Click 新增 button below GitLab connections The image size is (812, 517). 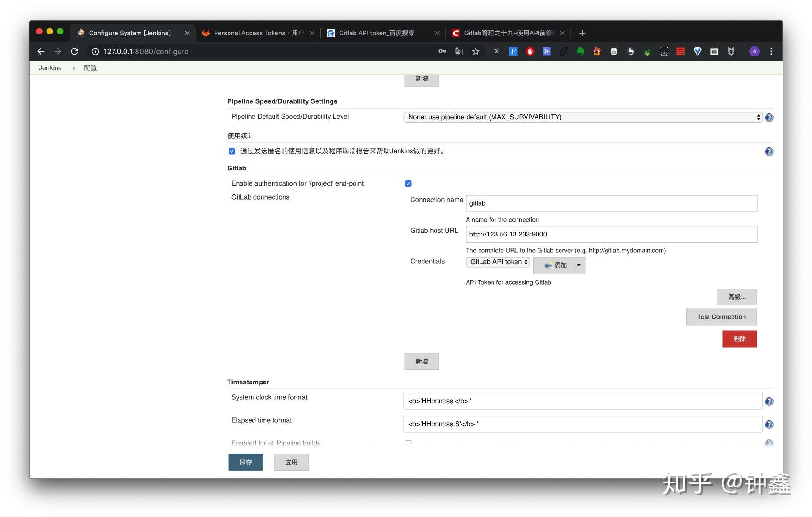point(422,361)
